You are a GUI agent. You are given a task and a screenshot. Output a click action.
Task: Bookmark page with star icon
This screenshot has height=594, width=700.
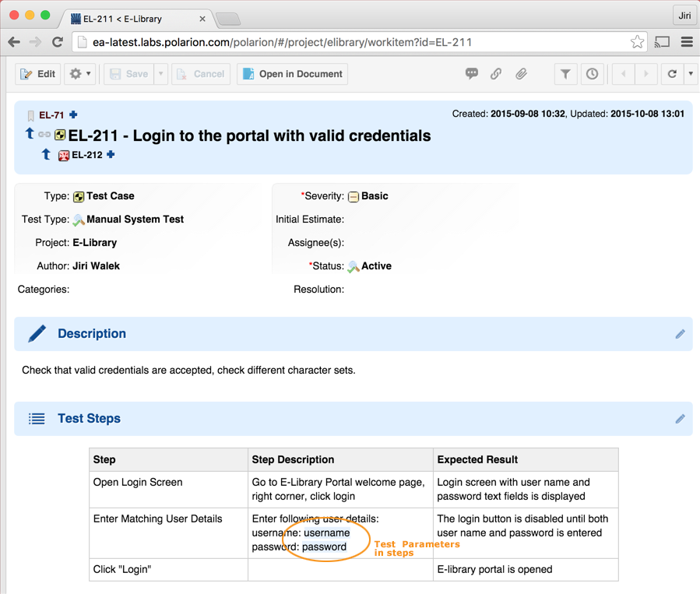coord(637,42)
